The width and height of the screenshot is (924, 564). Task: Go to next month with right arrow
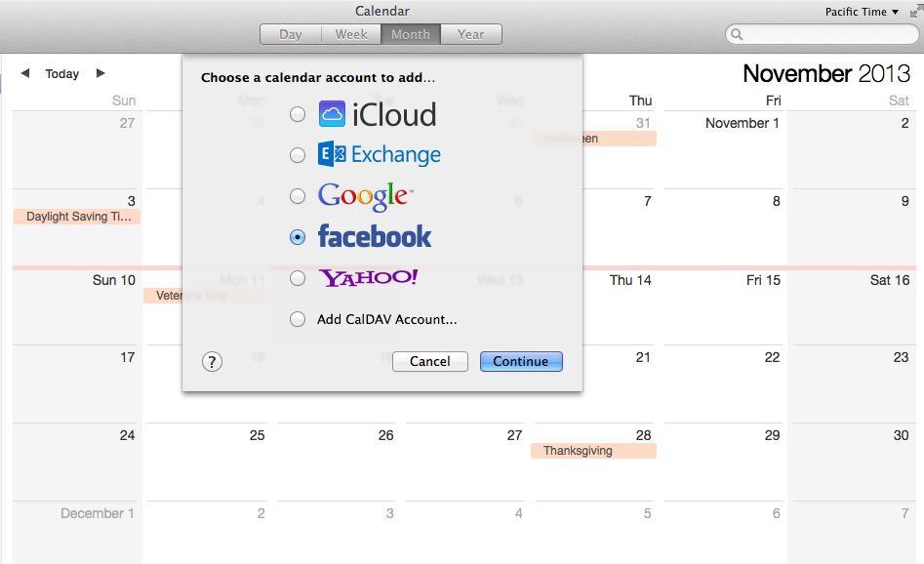click(x=100, y=73)
